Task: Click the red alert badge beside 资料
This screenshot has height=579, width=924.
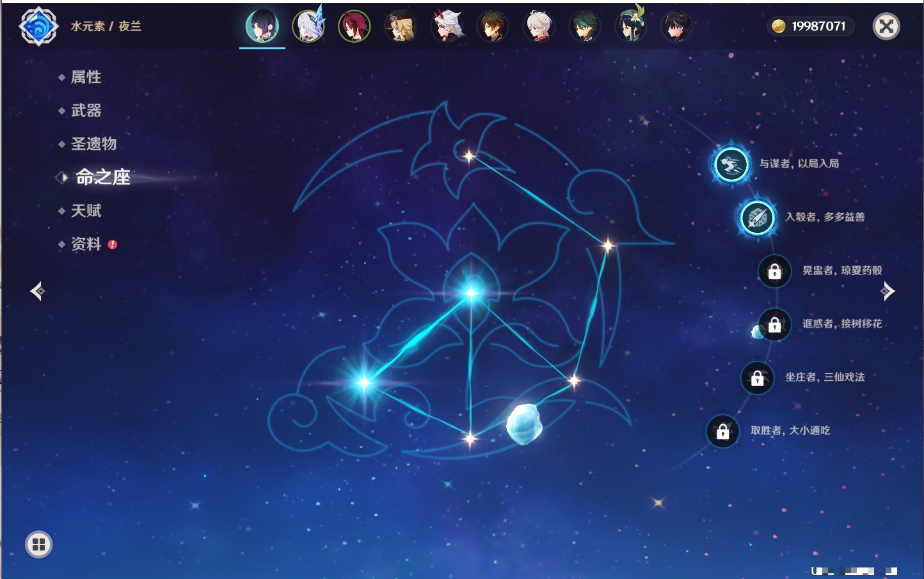Action: pos(113,244)
